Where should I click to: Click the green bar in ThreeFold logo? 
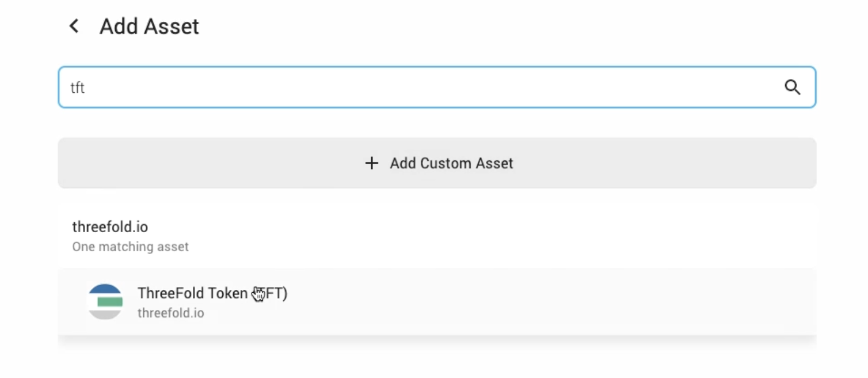[110, 302]
